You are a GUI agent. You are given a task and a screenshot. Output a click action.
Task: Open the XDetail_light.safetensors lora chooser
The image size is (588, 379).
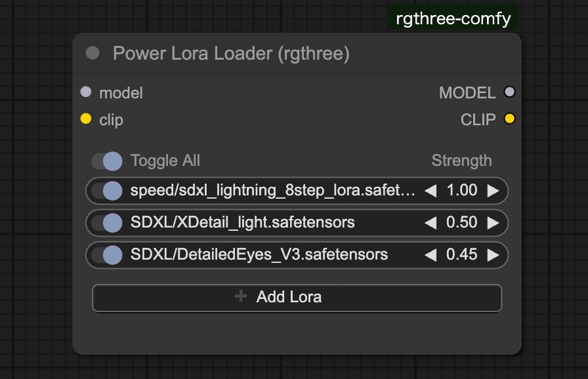243,223
